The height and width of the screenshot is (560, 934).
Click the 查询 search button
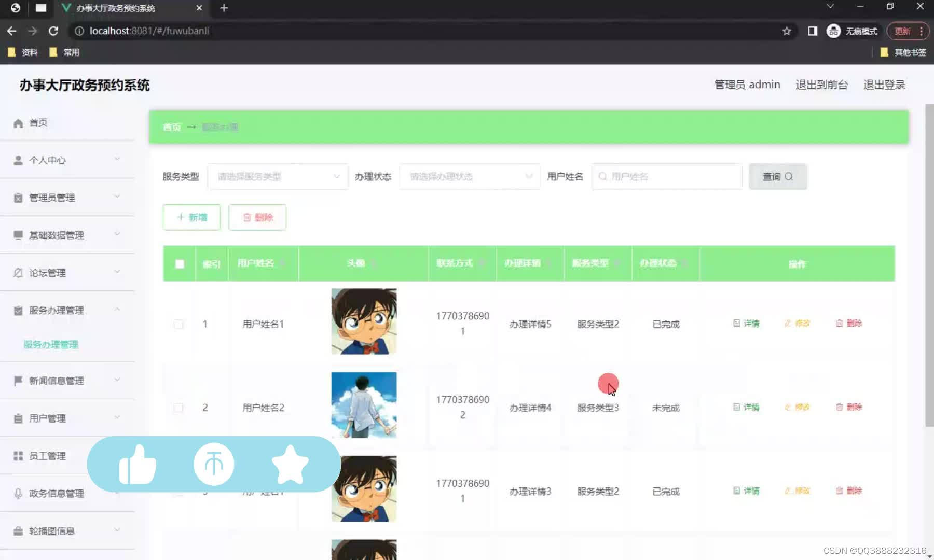(x=777, y=176)
